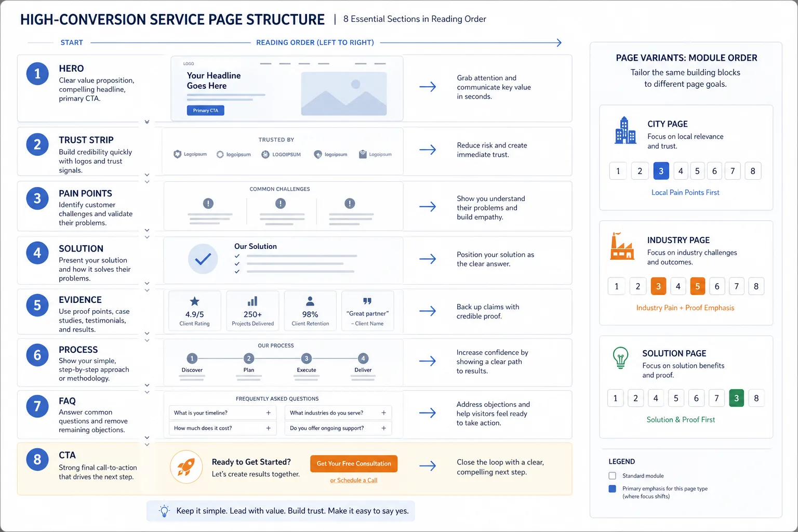798x532 pixels.
Task: Click the 'Ready to Get Started?' heading
Action: pos(251,462)
